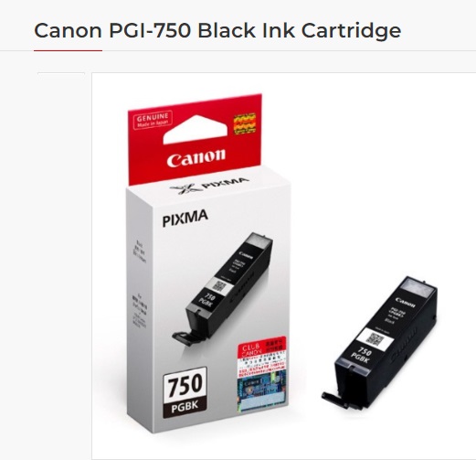Click the GENUINE Made in Japan badge

pyautogui.click(x=153, y=120)
